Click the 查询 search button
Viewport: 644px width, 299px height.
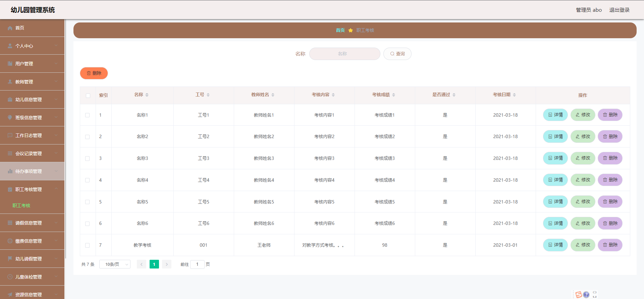pos(397,54)
